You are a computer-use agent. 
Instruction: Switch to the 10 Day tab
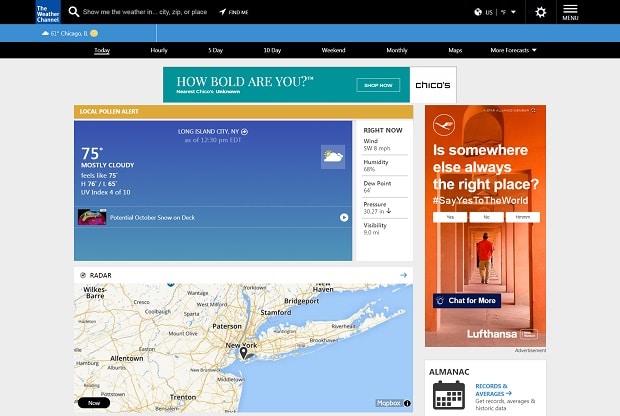272,50
